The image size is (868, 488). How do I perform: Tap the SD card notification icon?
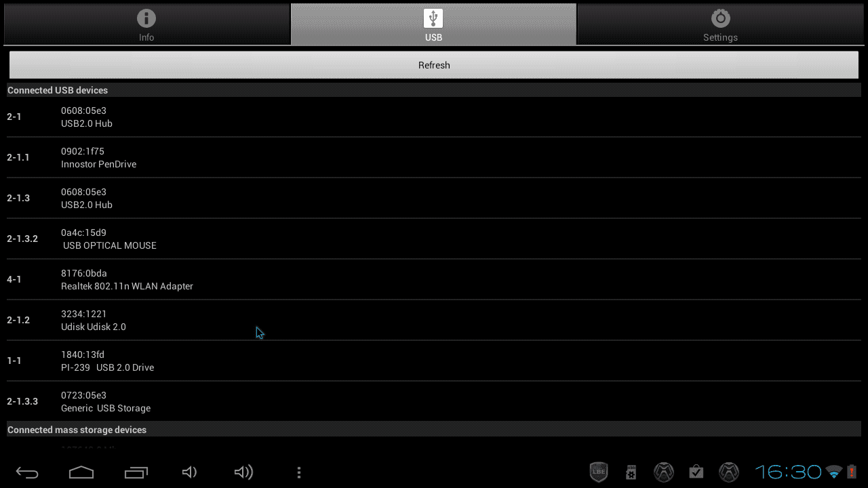coord(631,472)
